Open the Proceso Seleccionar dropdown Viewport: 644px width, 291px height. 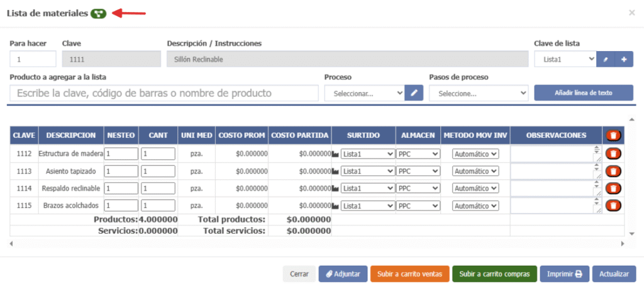364,93
